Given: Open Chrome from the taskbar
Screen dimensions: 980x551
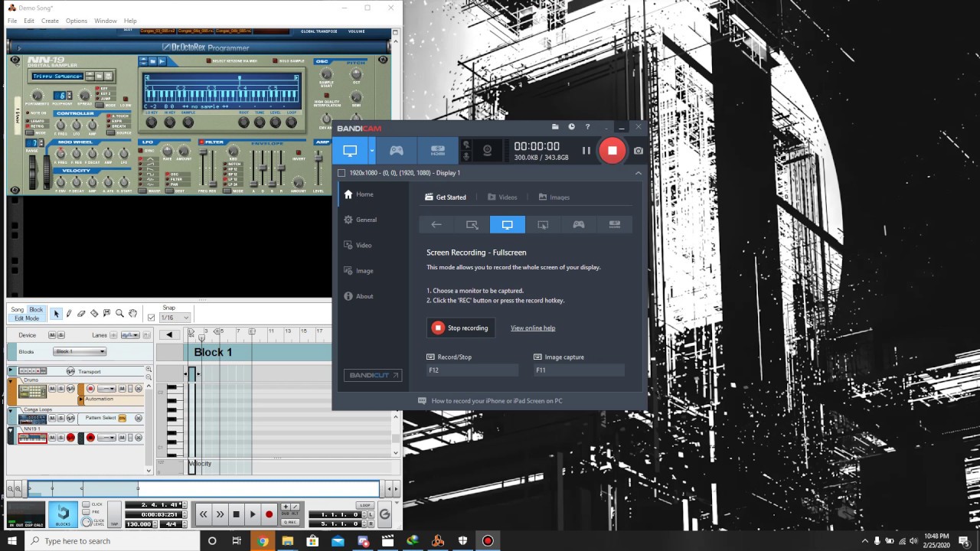Looking at the screenshot, I should pyautogui.click(x=263, y=540).
